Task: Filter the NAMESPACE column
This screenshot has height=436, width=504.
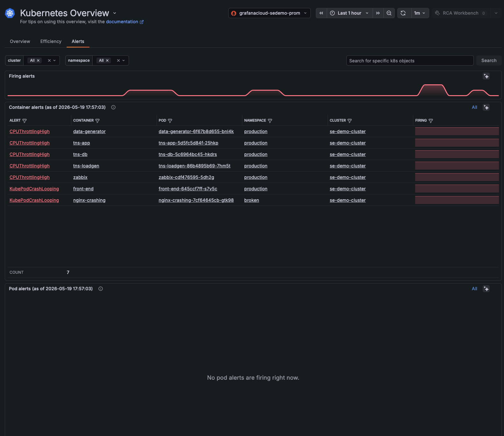Action: tap(270, 121)
